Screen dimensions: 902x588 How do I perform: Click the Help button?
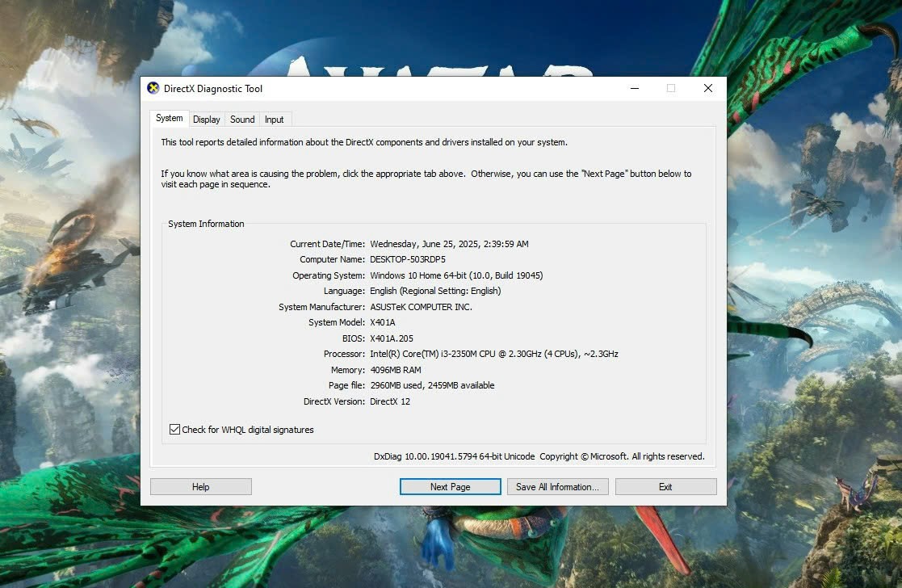[201, 487]
